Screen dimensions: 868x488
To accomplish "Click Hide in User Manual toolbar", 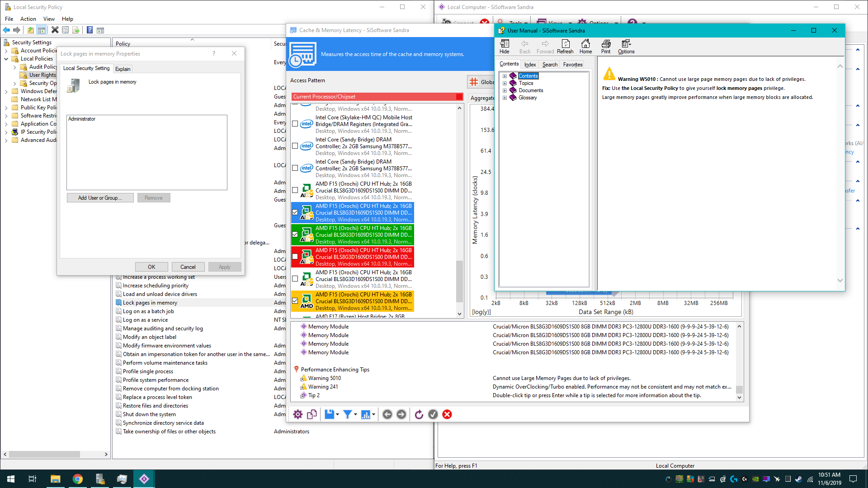I will [505, 47].
